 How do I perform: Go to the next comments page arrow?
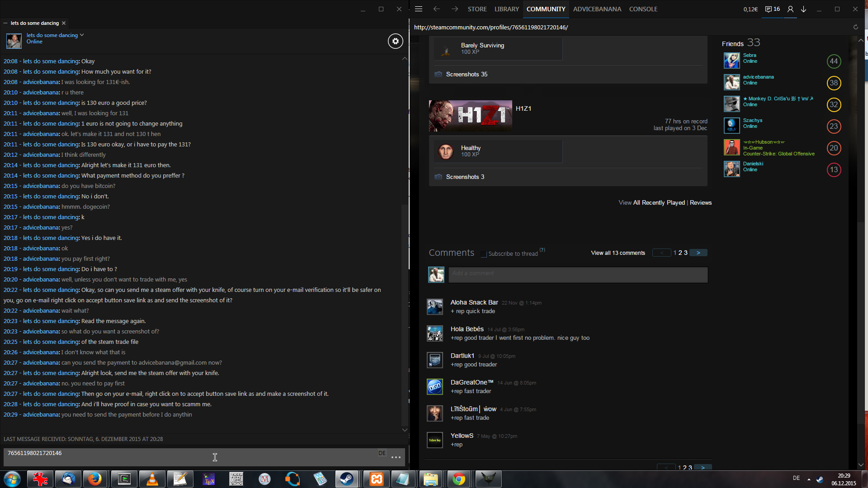point(698,253)
